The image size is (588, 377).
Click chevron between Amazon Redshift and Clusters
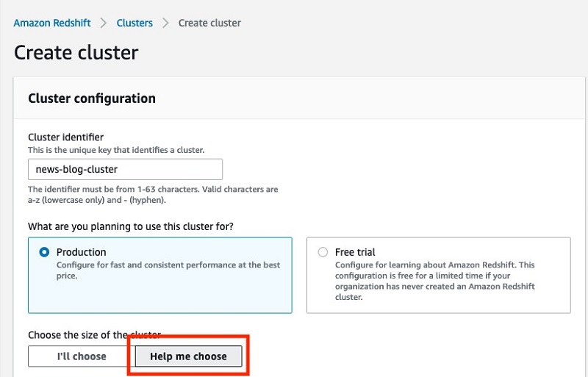[x=104, y=23]
